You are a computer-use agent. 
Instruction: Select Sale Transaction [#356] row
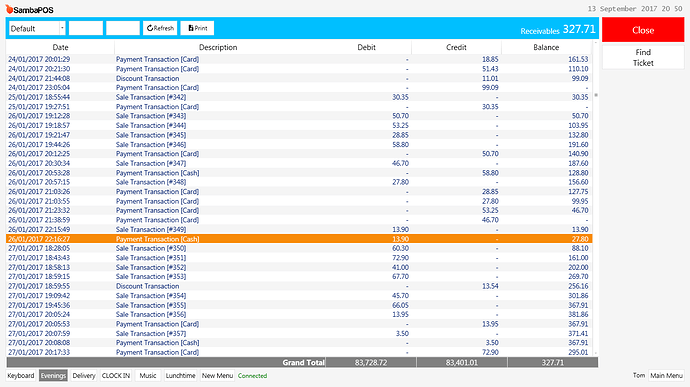tap(299, 315)
